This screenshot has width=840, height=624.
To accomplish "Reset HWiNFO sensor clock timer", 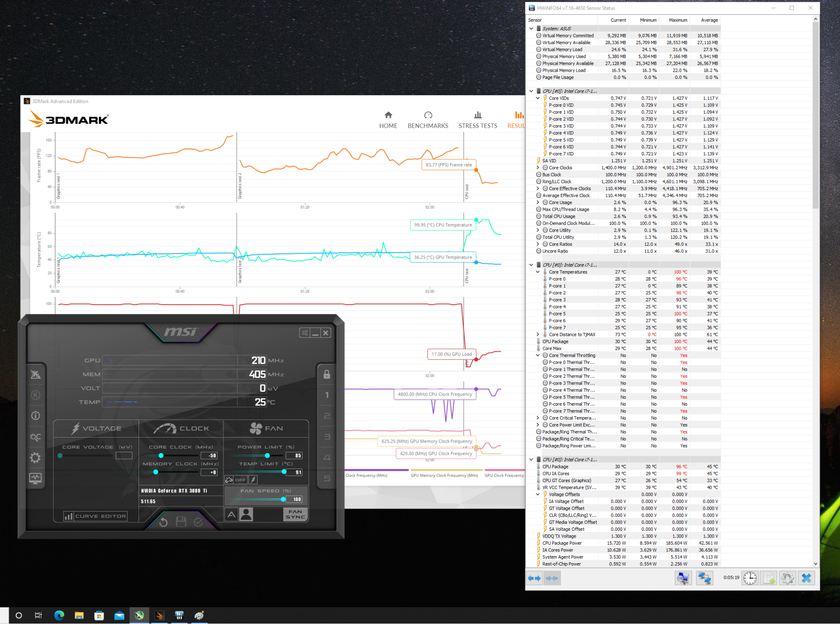I will (750, 578).
